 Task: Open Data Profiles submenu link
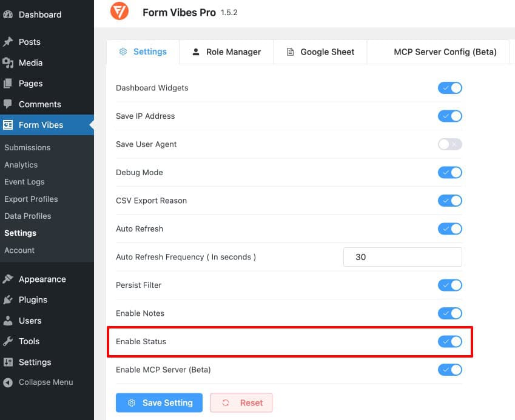27,216
